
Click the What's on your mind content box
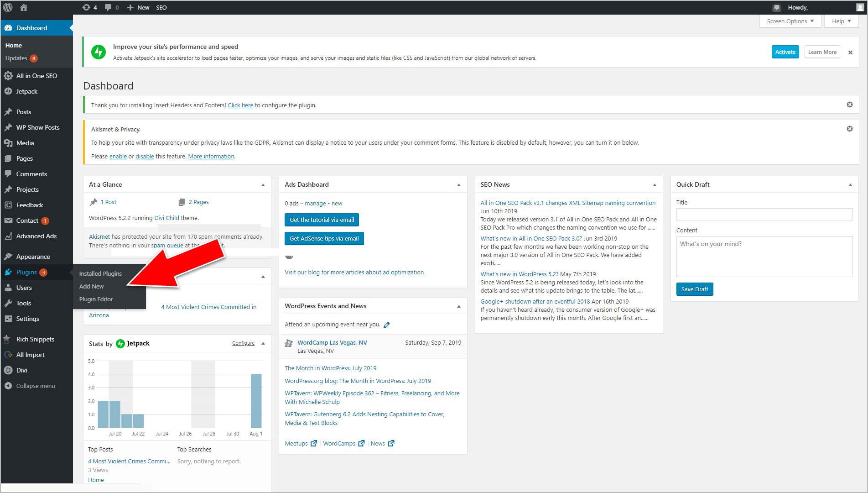click(x=764, y=256)
